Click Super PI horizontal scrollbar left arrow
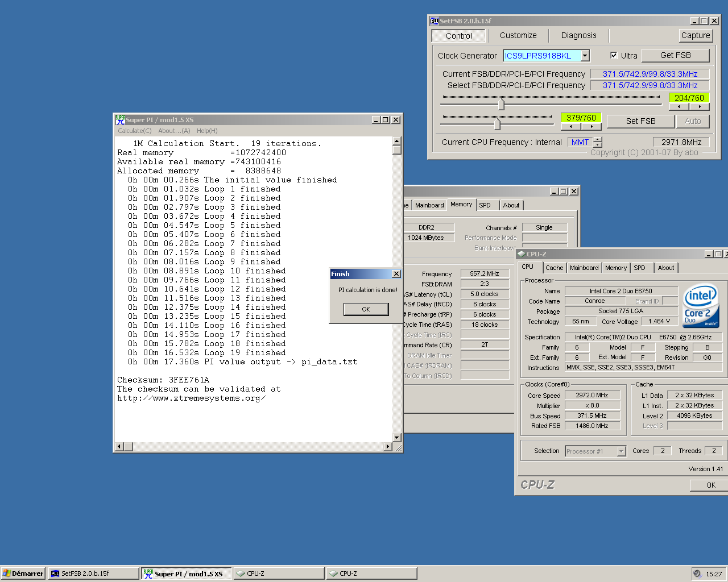This screenshot has height=582, width=728. [119, 447]
